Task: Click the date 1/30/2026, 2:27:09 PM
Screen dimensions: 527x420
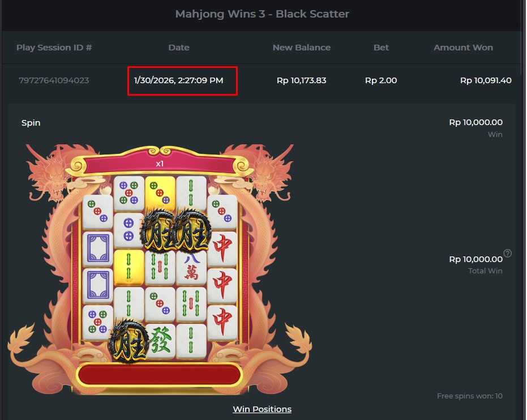Action: coord(178,80)
